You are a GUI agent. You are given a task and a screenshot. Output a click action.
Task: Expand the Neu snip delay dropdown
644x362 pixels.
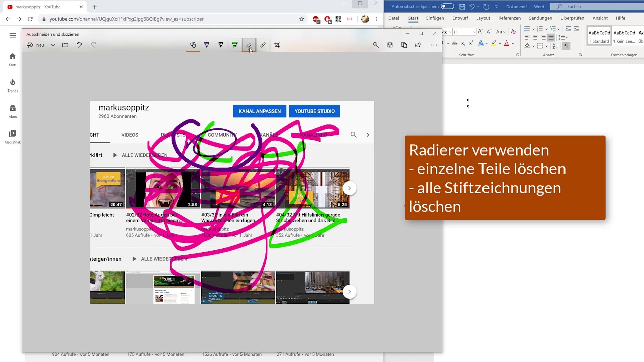pyautogui.click(x=53, y=45)
